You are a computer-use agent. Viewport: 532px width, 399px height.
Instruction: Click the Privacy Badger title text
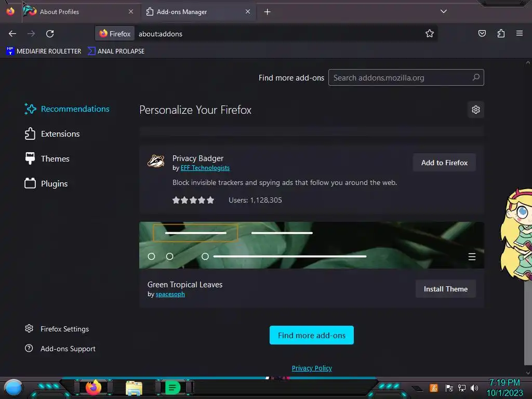(198, 158)
